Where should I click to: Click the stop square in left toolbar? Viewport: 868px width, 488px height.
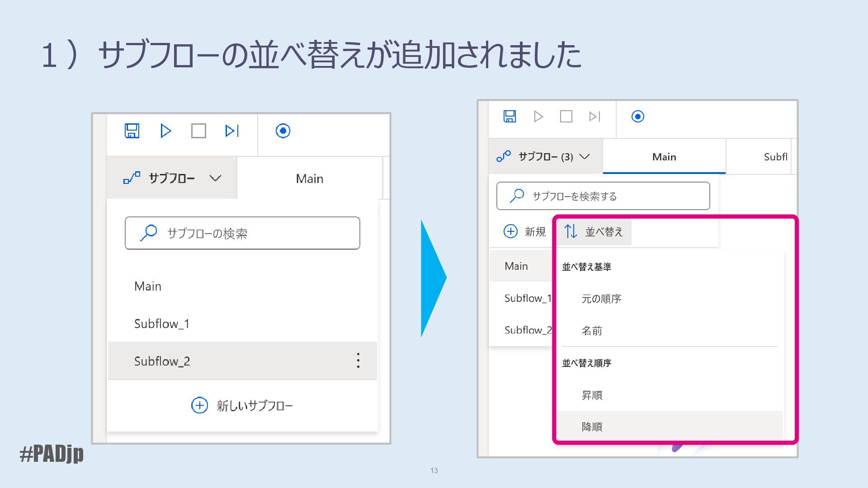[x=198, y=131]
